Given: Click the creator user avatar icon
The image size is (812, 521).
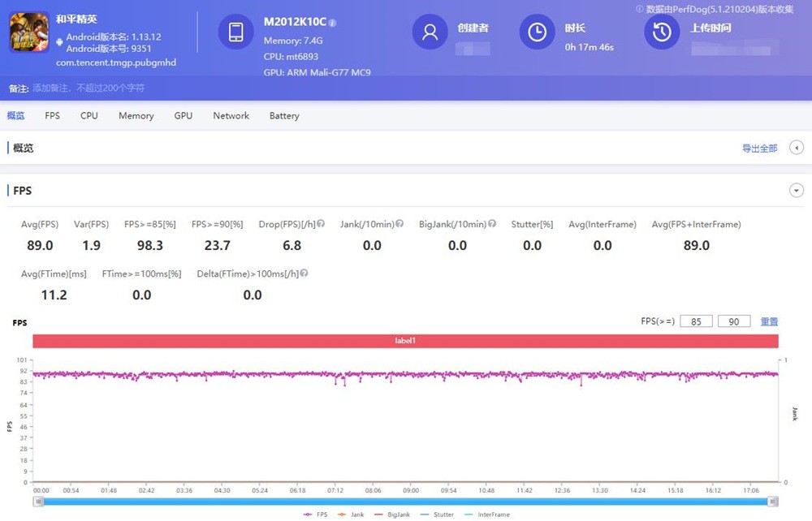Looking at the screenshot, I should pos(430,32).
